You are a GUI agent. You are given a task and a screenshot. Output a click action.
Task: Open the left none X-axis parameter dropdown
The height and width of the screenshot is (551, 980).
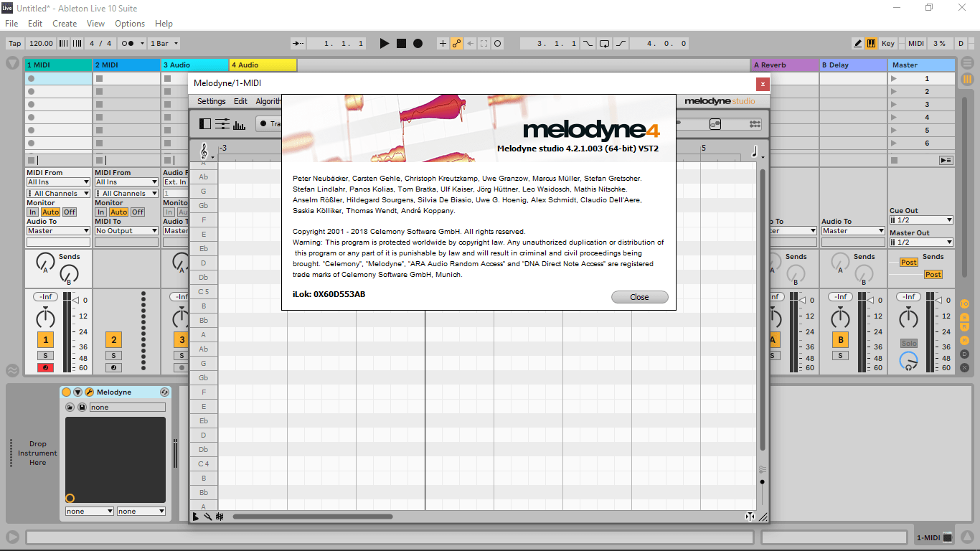(90, 512)
